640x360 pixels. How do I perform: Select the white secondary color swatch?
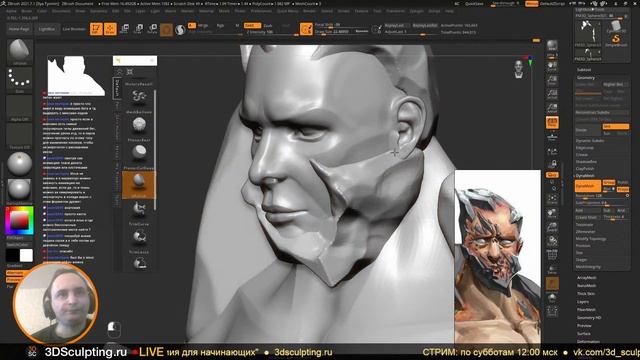click(26, 255)
